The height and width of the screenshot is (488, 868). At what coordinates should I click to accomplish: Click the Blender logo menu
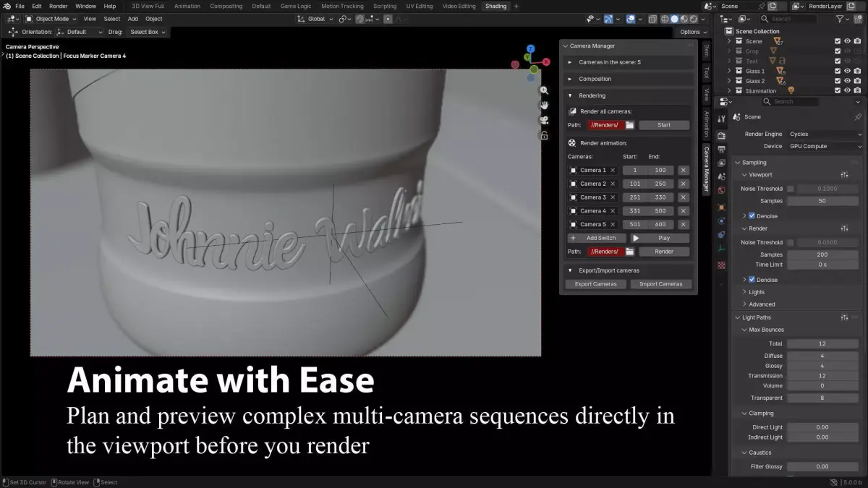click(x=6, y=6)
